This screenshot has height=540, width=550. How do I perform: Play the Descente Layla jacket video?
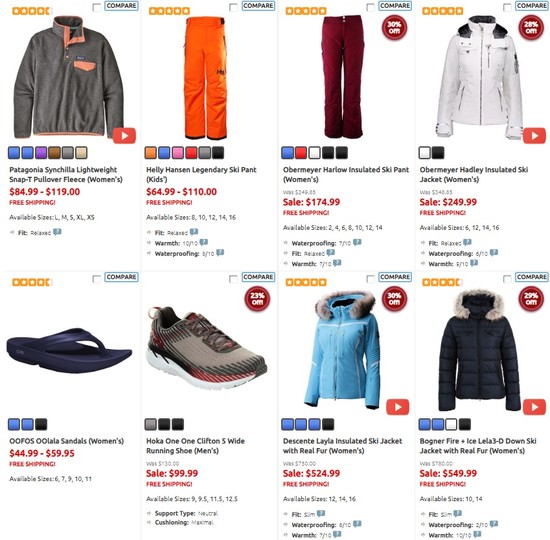(397, 407)
